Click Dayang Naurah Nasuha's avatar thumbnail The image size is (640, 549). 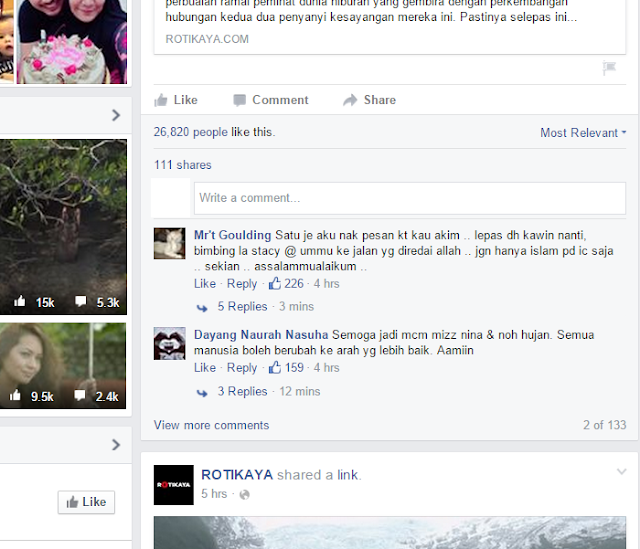point(169,343)
